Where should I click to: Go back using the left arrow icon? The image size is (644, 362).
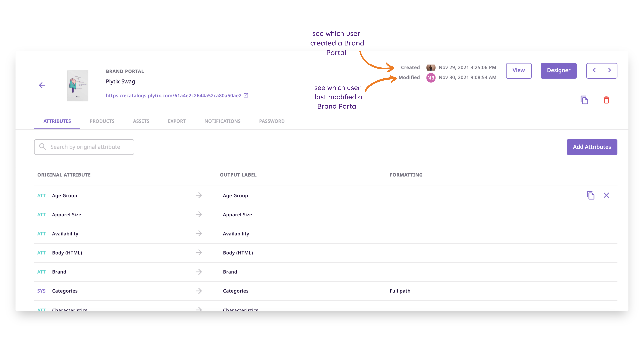(42, 85)
